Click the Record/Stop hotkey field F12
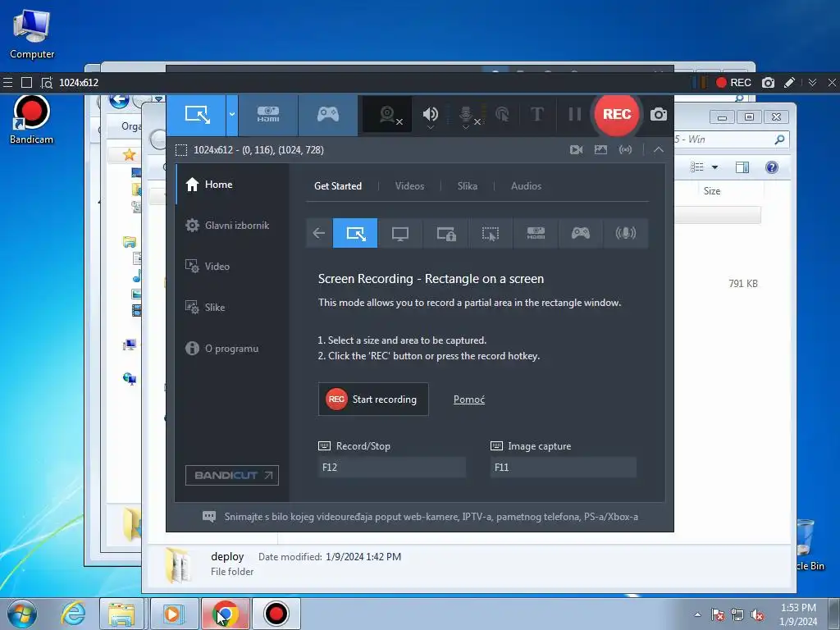The image size is (840, 630). (x=391, y=467)
